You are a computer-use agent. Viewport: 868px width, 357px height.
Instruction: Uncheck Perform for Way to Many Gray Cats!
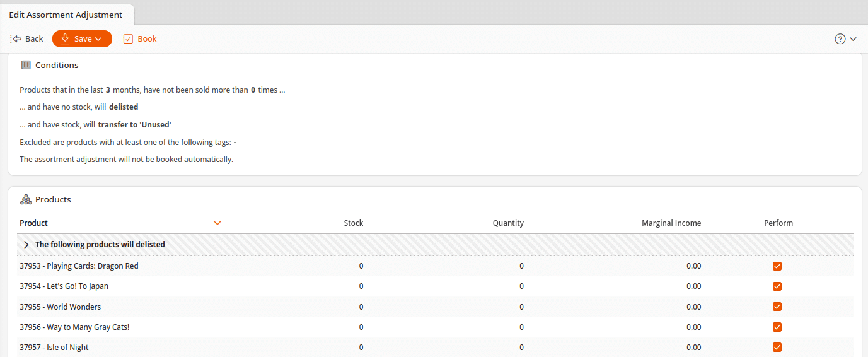777,327
